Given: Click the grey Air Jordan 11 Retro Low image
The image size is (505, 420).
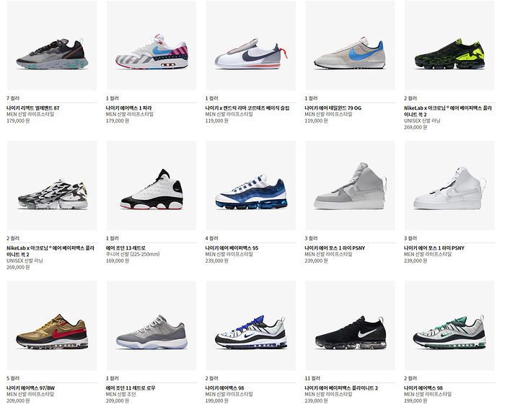Looking at the screenshot, I should (x=151, y=325).
